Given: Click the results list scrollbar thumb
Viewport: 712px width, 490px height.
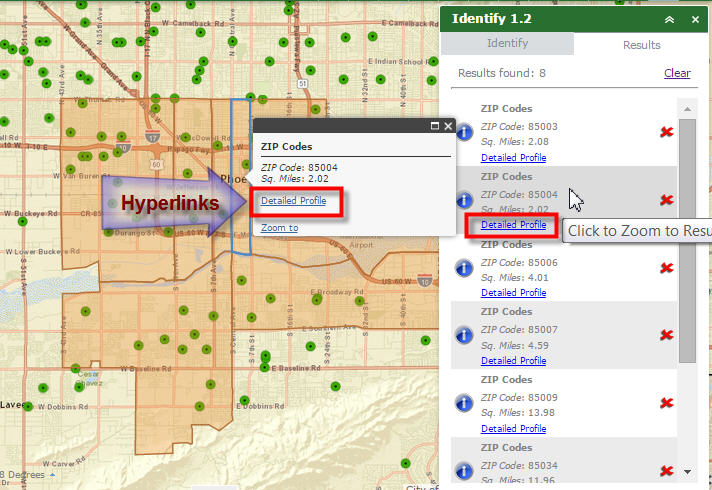Looking at the screenshot, I should 687,241.
